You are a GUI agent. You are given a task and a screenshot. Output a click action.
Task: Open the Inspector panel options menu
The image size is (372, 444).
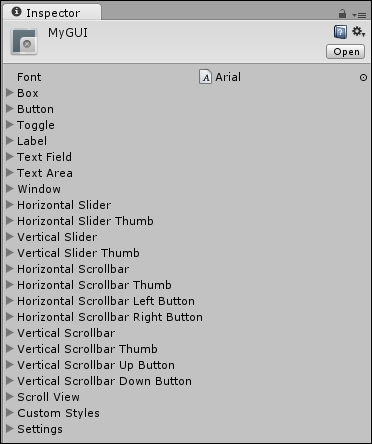359,15
